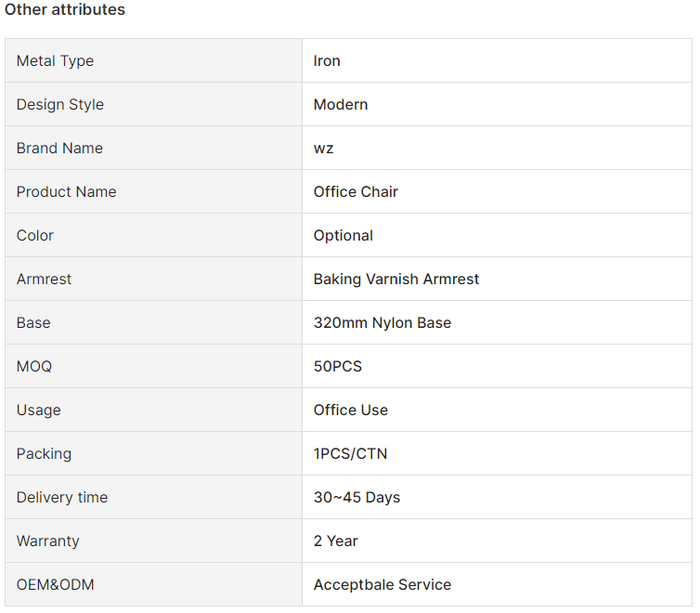Select the Product Name label

pos(67,192)
